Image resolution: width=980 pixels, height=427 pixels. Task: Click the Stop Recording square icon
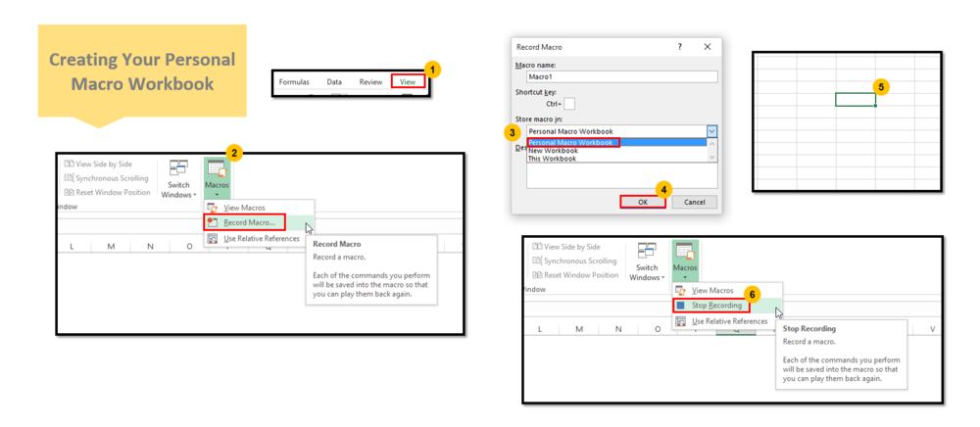click(680, 306)
